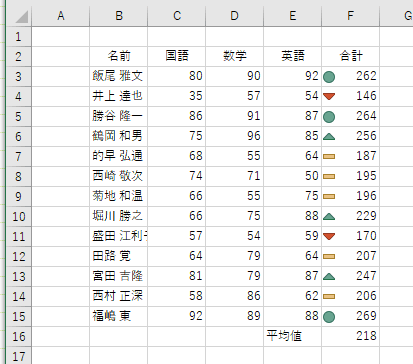Click yellow dash icon beside 196
Viewport: 413px width, 364px height.
click(329, 196)
